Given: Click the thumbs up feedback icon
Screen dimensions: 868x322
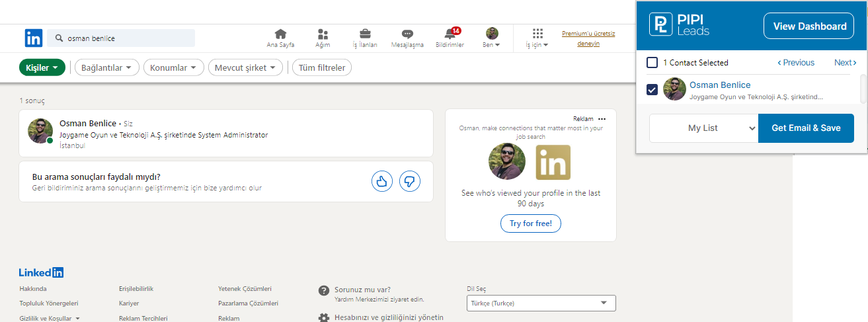Looking at the screenshot, I should pyautogui.click(x=382, y=181).
